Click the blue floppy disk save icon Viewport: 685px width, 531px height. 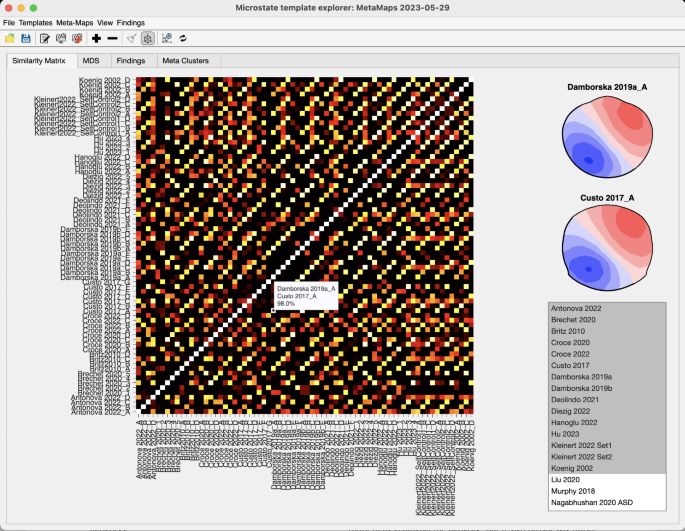pyautogui.click(x=26, y=38)
